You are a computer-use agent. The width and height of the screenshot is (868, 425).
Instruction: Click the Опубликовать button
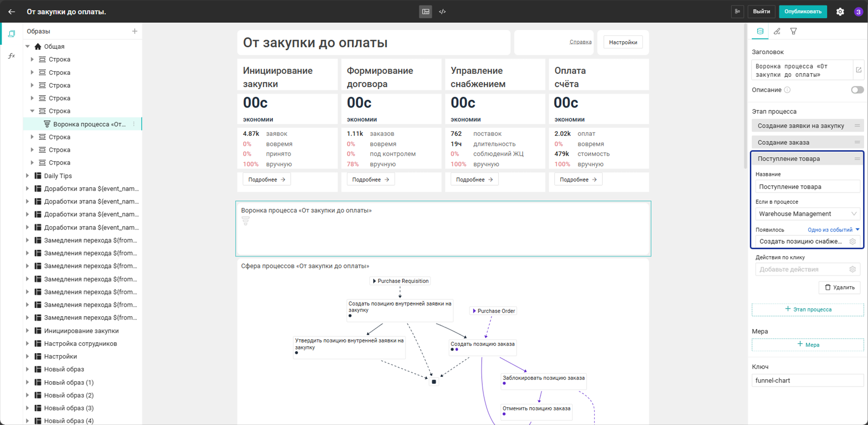[x=803, y=12]
